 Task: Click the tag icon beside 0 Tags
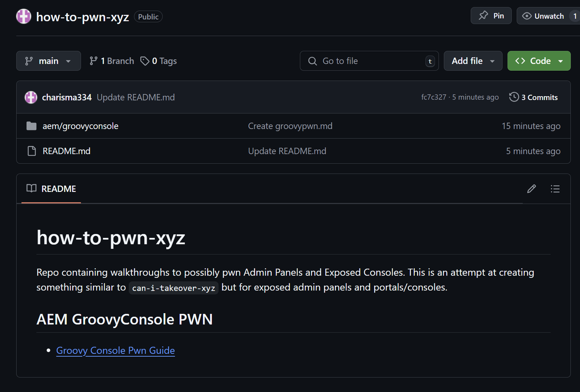(145, 61)
